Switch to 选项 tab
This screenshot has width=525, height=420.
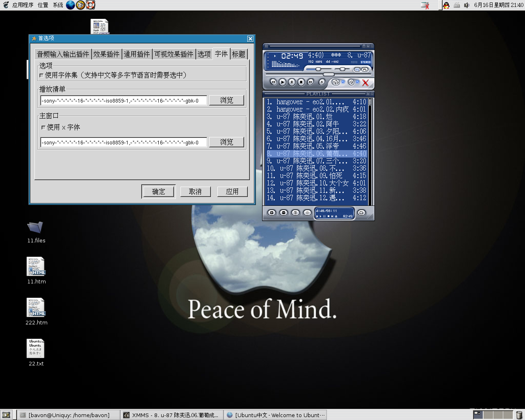coord(204,54)
